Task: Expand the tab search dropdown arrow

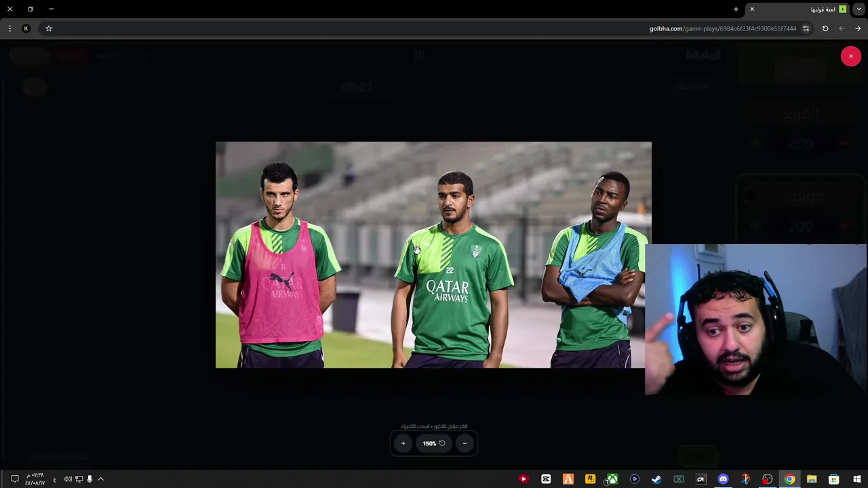Action: (859, 9)
